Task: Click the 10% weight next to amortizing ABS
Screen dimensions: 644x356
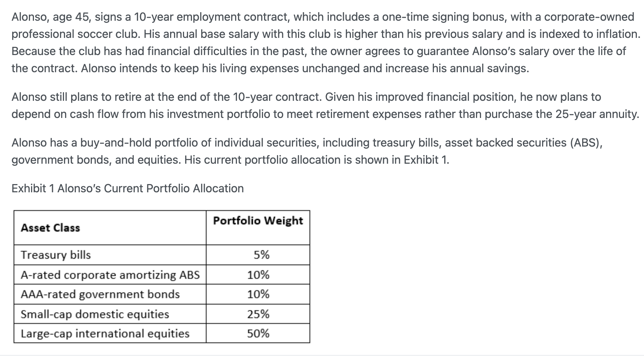Action: 258,275
